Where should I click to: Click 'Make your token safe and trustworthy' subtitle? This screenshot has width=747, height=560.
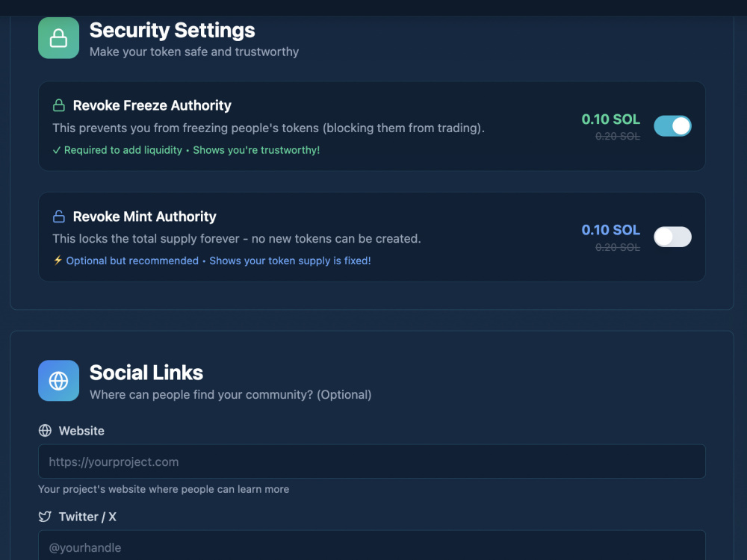(194, 52)
